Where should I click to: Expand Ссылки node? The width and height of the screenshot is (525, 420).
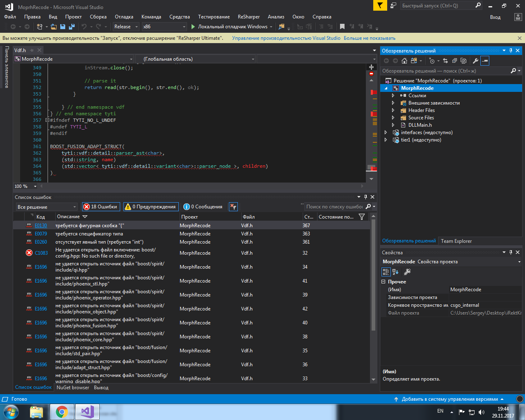pos(393,96)
